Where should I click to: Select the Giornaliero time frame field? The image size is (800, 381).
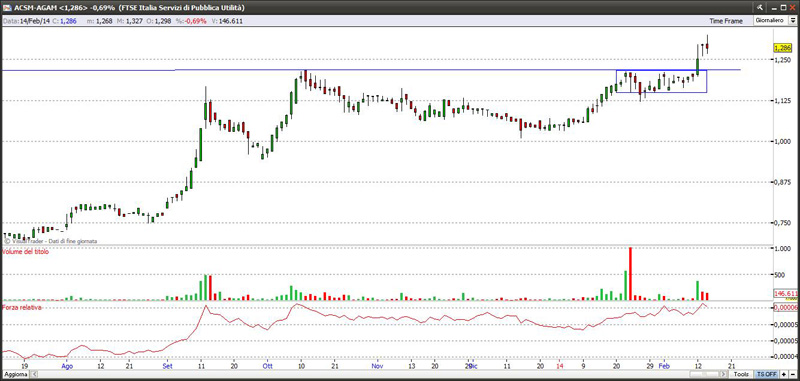coord(770,20)
